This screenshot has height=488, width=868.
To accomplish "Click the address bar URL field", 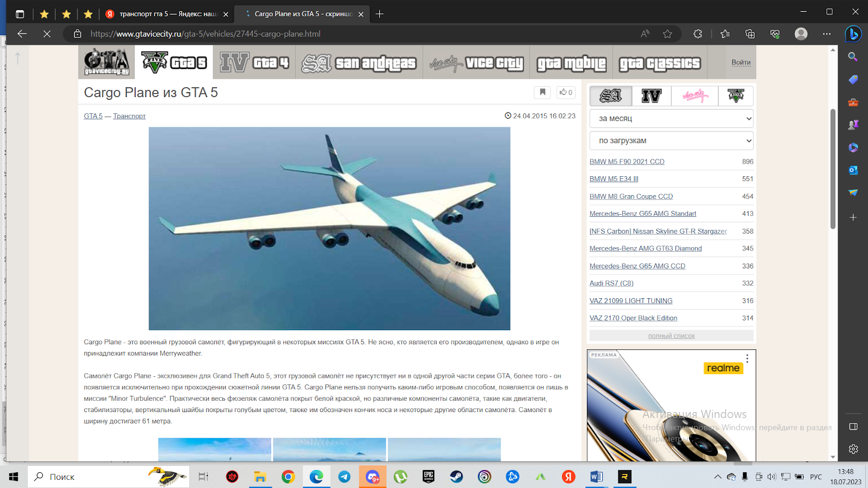I will (x=358, y=34).
